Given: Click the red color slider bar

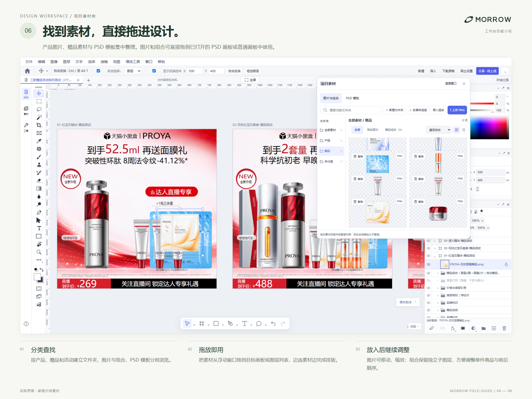Looking at the screenshot, I should point(482,103).
